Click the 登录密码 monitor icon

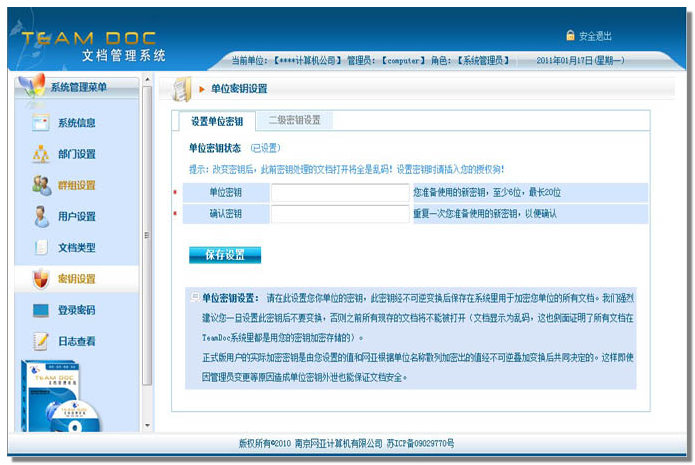[x=41, y=310]
